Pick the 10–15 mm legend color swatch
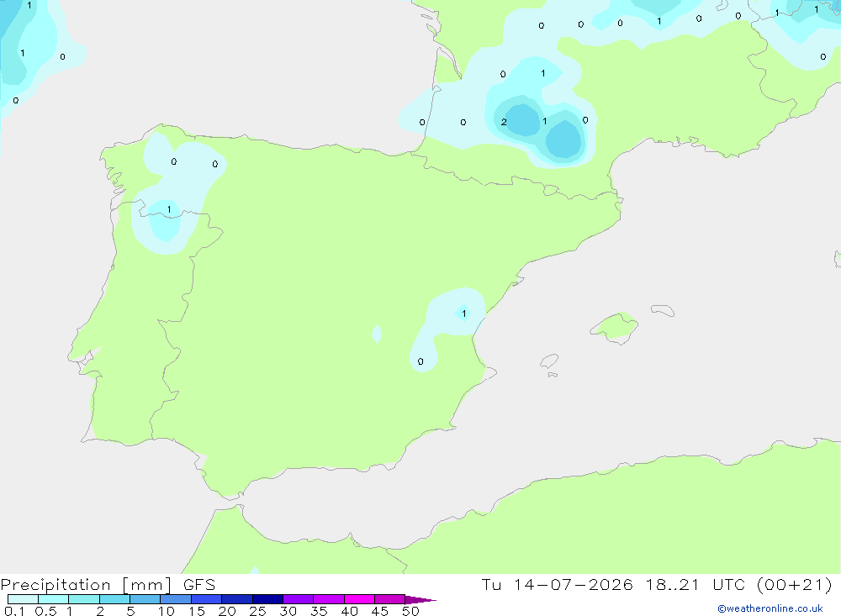 pyautogui.click(x=176, y=599)
